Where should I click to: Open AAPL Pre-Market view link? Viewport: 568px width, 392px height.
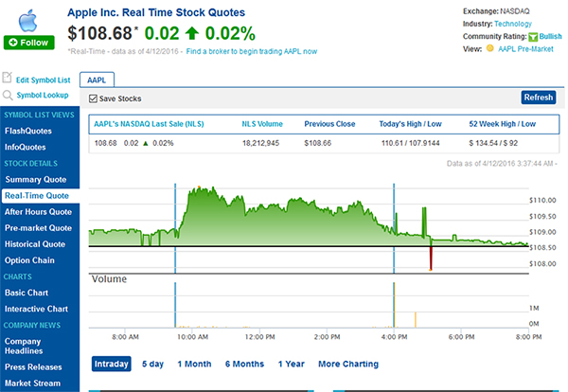click(x=525, y=49)
